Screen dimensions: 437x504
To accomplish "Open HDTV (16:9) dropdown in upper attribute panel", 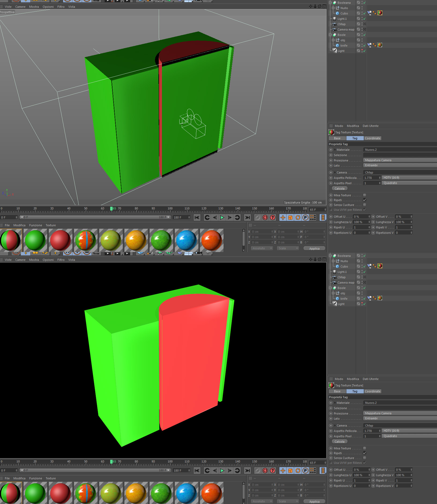I will click(x=409, y=178).
